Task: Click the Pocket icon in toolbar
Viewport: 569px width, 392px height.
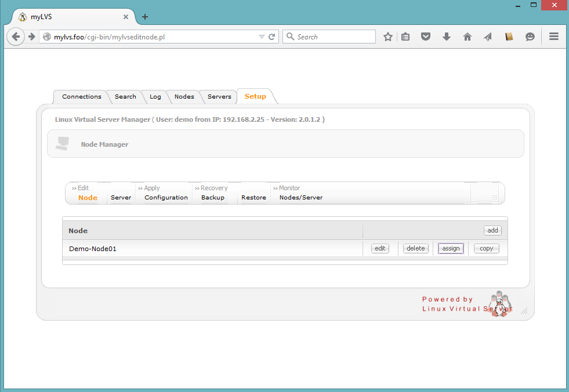Action: tap(426, 37)
